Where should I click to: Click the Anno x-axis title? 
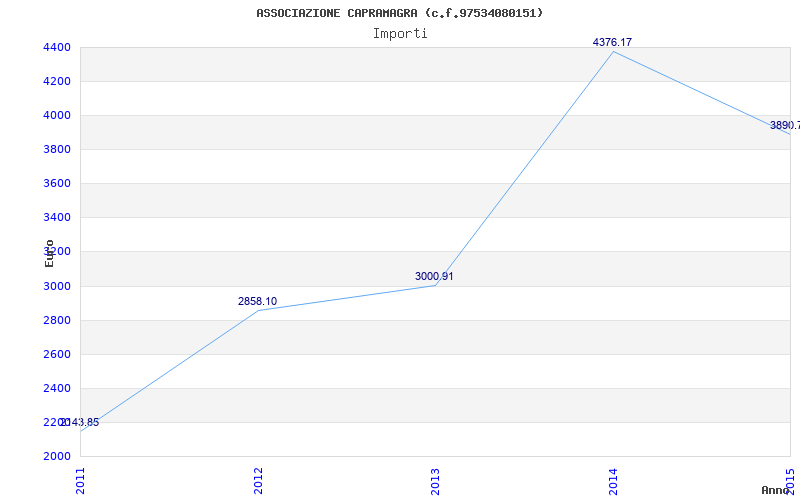tap(775, 490)
